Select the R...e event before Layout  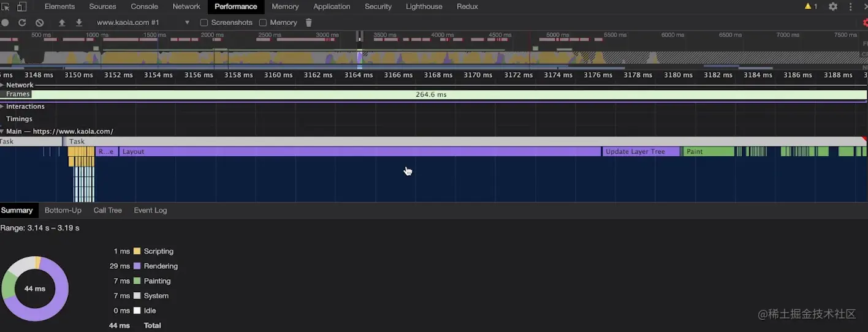click(x=107, y=151)
